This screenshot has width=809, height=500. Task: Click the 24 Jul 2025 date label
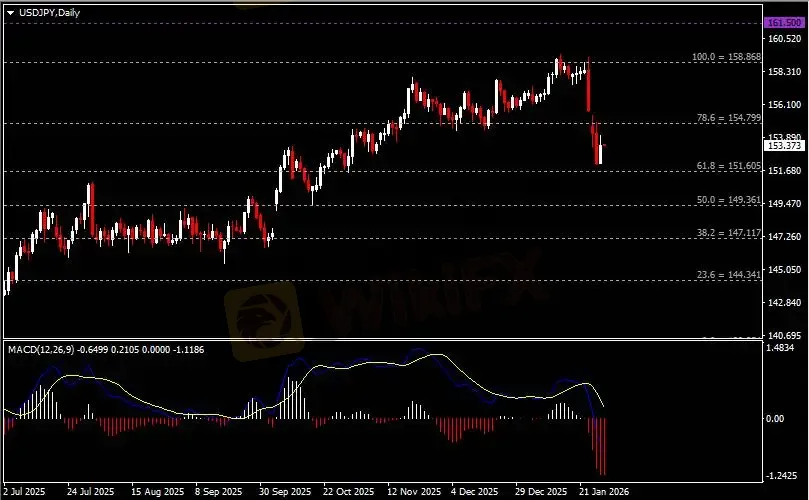tap(90, 491)
